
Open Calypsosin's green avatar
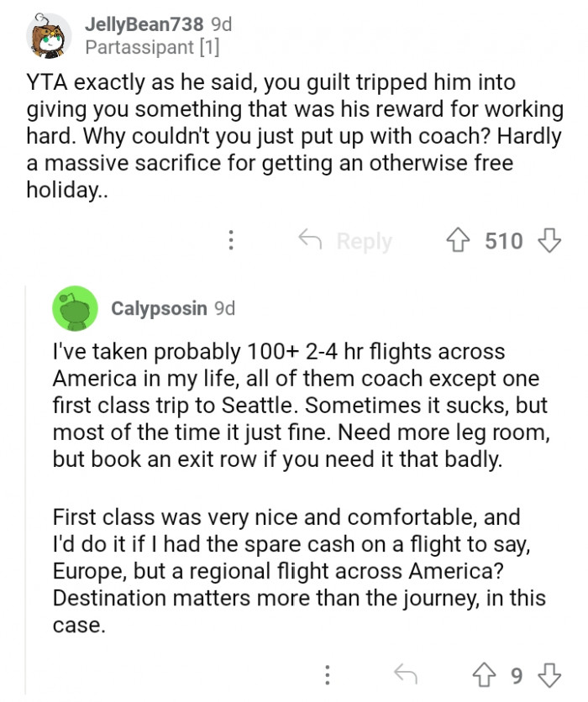coord(74,308)
